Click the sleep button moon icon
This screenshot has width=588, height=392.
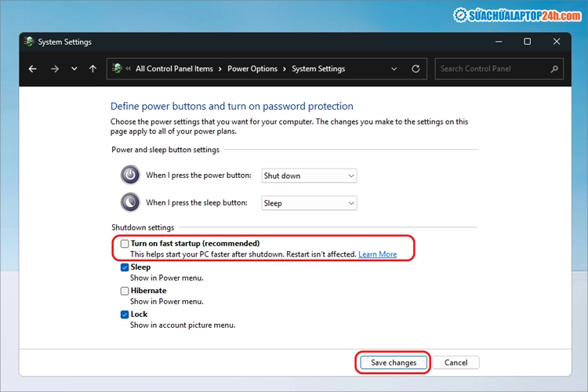coord(129,203)
